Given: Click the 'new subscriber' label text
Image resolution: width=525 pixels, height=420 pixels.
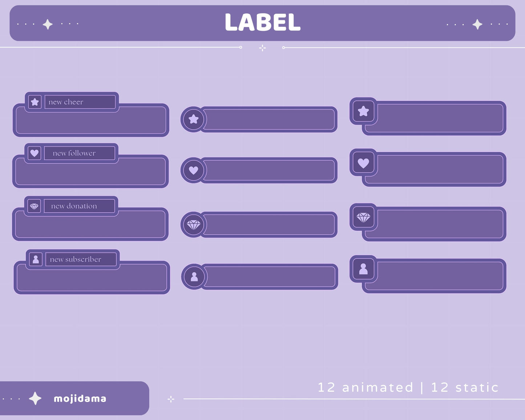Looking at the screenshot, I should [76, 259].
